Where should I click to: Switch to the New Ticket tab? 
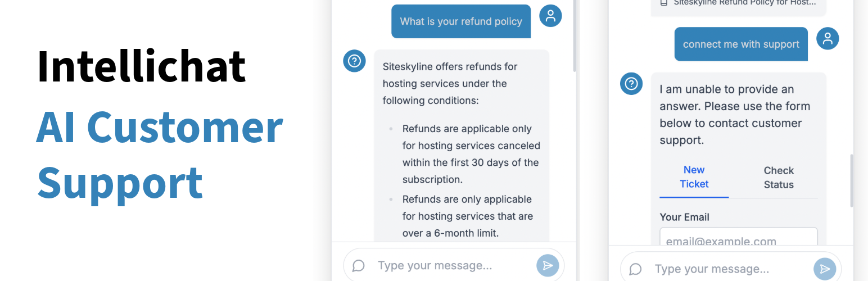[694, 177]
